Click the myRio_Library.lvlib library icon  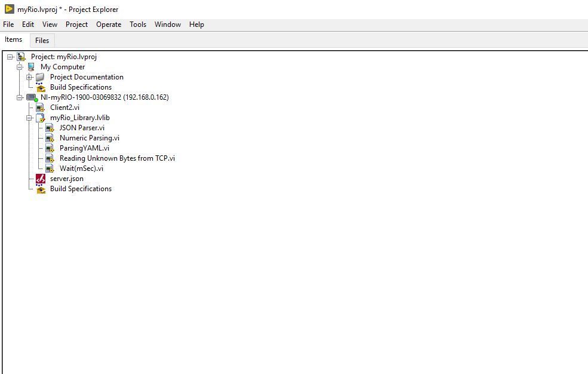pos(41,118)
